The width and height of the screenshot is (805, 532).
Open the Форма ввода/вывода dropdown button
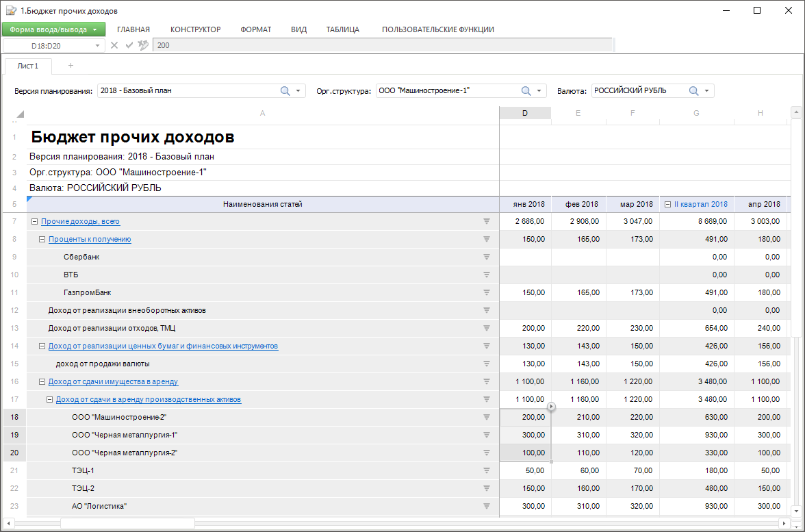[x=53, y=29]
